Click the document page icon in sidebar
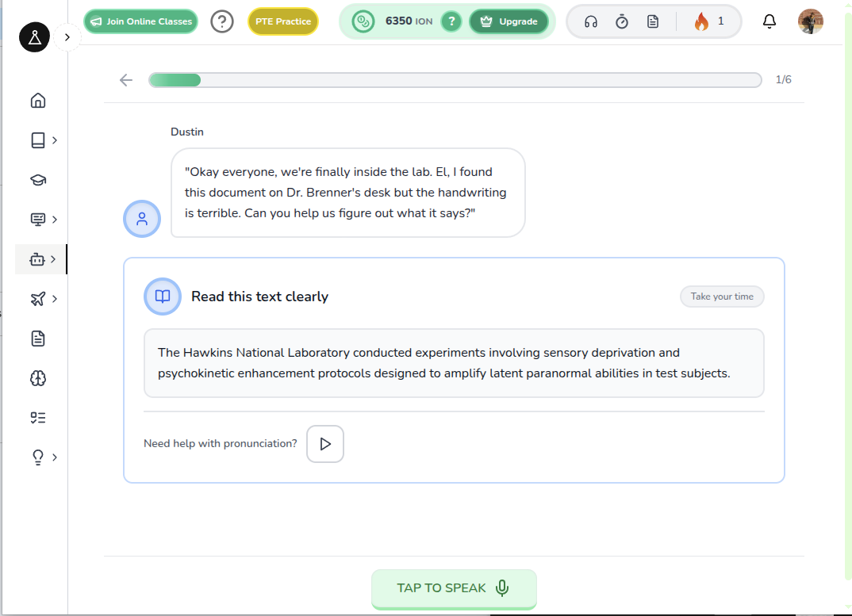The height and width of the screenshot is (616, 852). (37, 339)
